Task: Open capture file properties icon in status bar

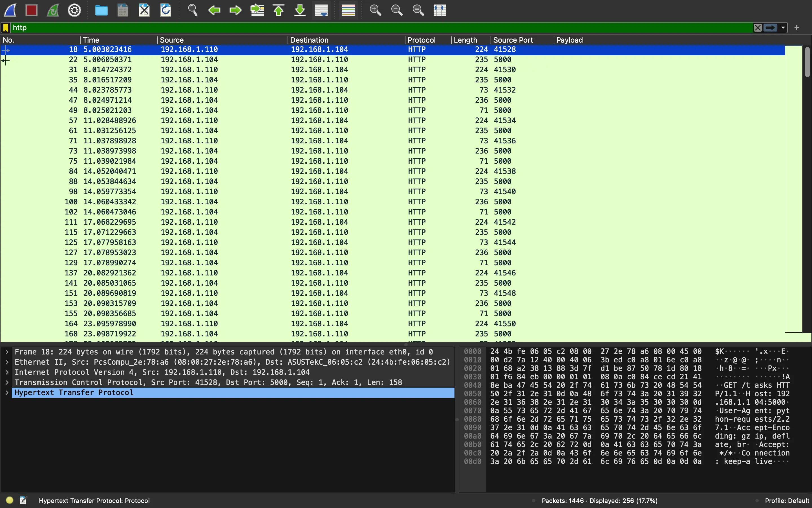Action: tap(23, 500)
